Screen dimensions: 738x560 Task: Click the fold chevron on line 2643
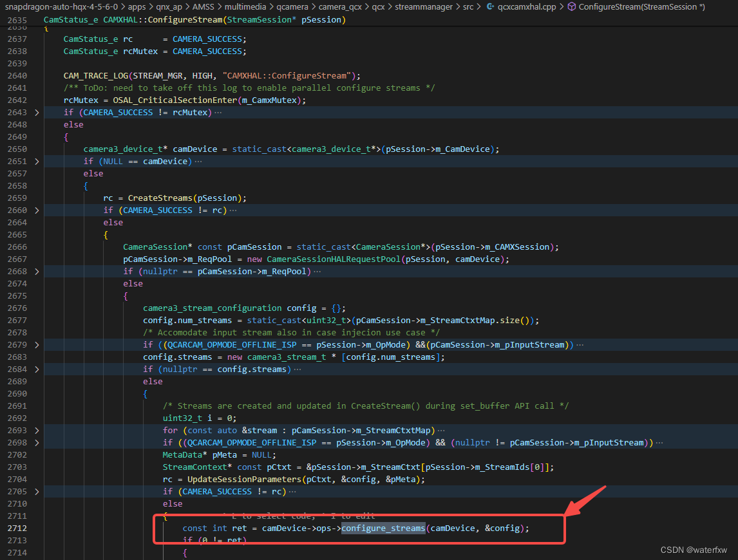point(37,112)
